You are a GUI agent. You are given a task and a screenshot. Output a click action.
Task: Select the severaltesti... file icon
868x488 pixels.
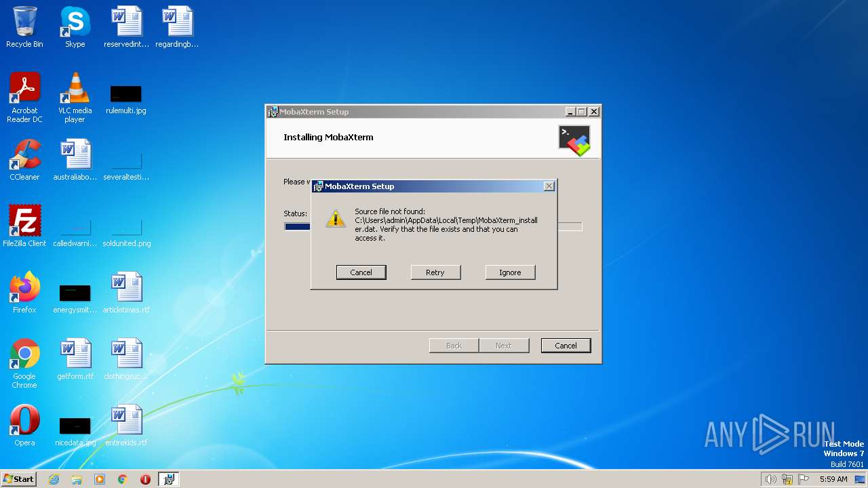[x=126, y=166]
